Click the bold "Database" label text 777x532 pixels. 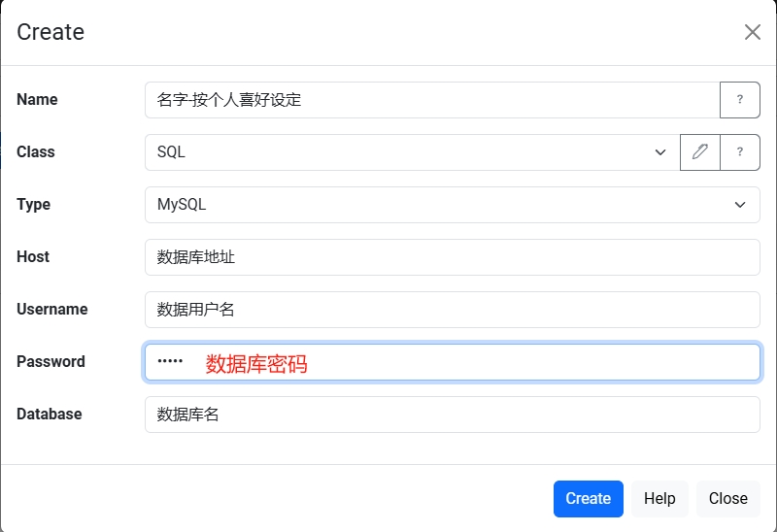click(x=50, y=415)
